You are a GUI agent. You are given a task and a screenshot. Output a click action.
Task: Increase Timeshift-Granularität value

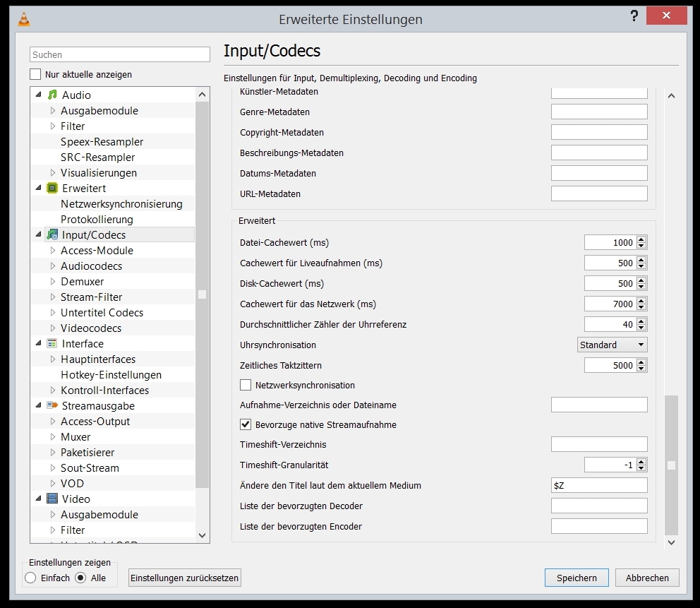point(641,462)
